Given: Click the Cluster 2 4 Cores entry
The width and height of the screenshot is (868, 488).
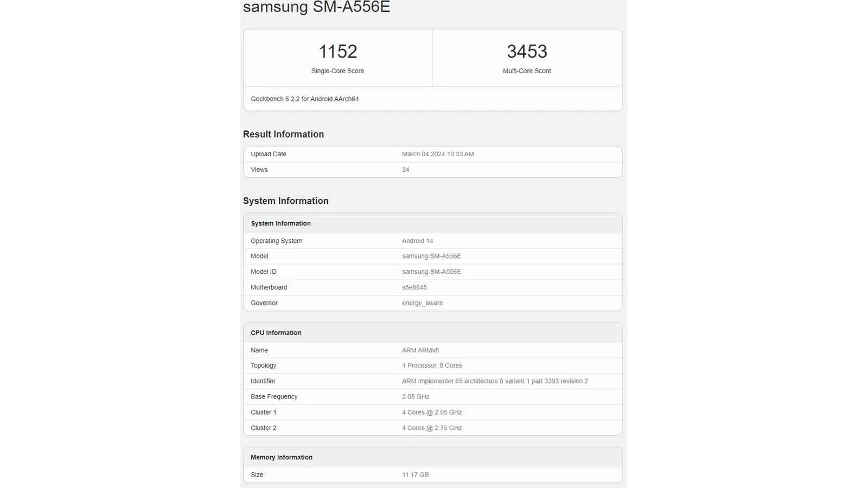Looking at the screenshot, I should tap(432, 428).
